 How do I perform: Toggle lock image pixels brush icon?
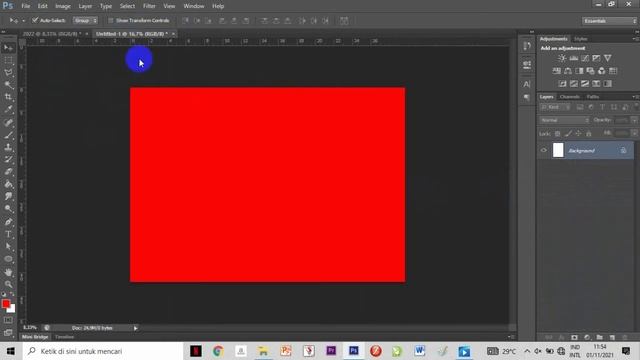(568, 133)
